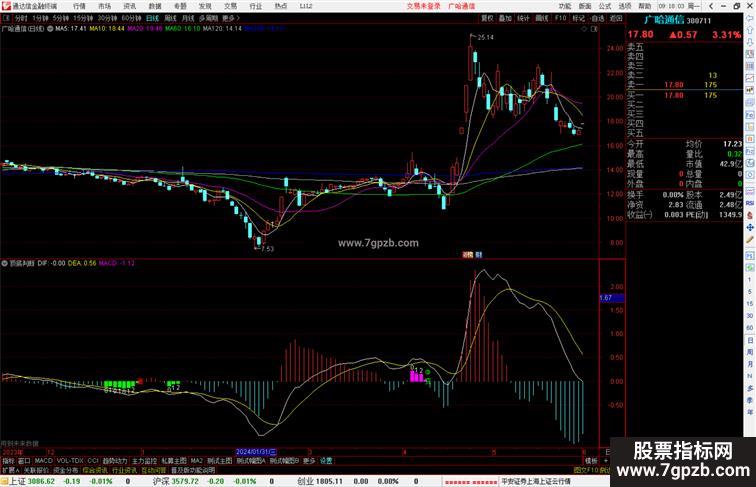Switch to the 周线 period tab
Screen dimensions: 756x487
pos(170,18)
